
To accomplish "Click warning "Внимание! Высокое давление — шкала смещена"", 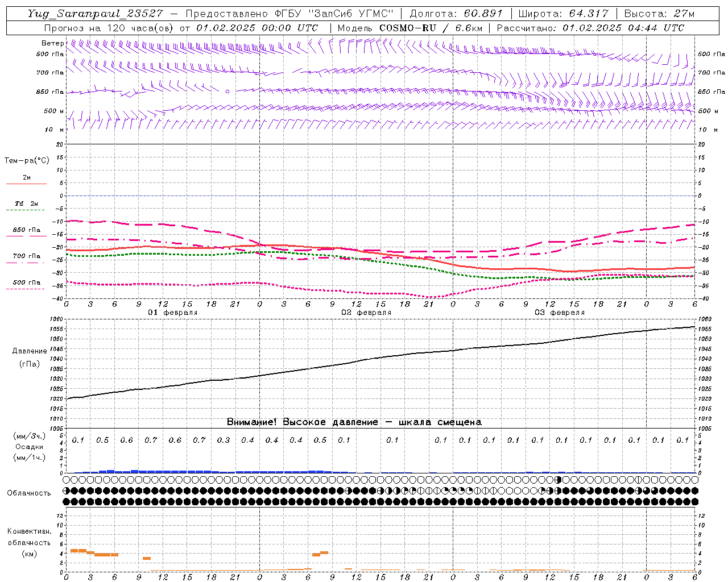I will pyautogui.click(x=354, y=422).
